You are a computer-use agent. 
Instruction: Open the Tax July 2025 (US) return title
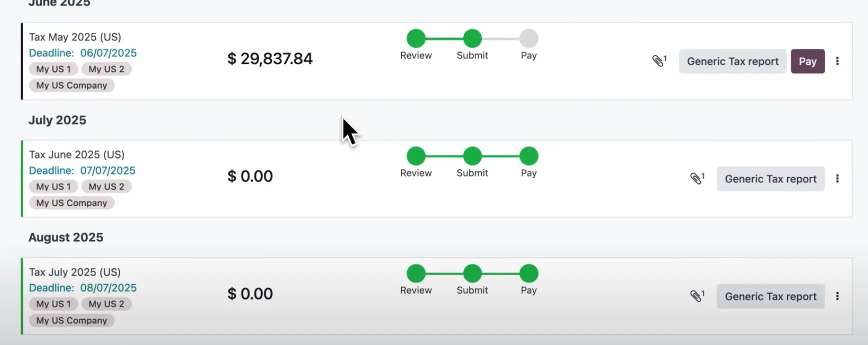click(75, 272)
